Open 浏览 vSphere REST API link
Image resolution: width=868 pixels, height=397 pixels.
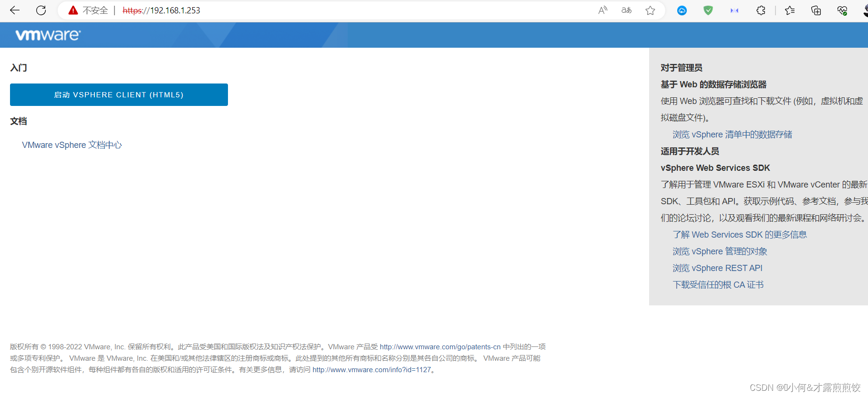pos(717,268)
